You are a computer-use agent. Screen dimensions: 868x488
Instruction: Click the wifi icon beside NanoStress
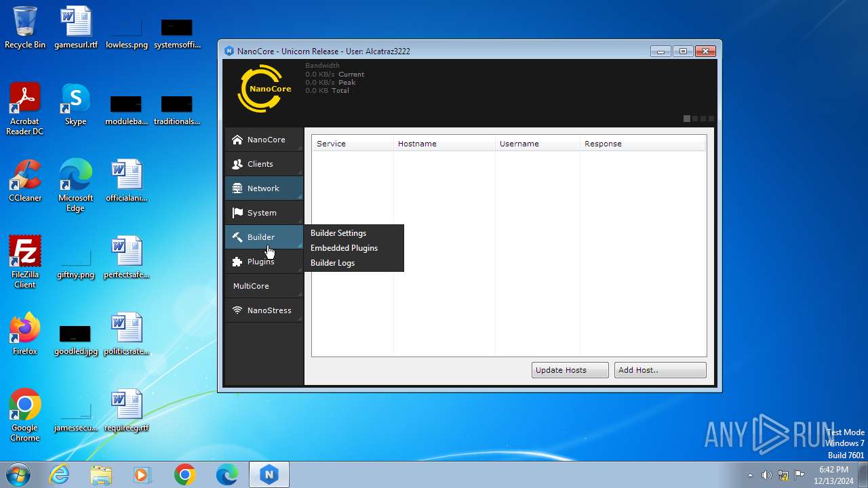point(237,310)
